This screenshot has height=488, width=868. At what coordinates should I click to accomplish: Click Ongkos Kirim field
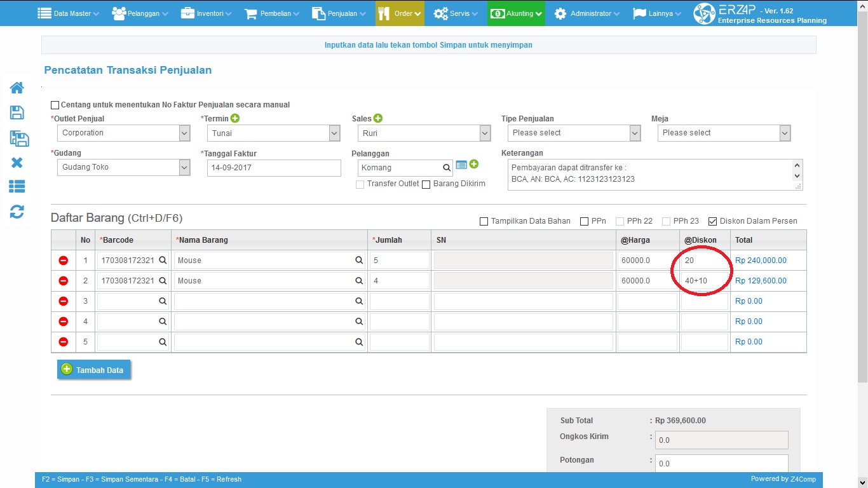point(721,440)
